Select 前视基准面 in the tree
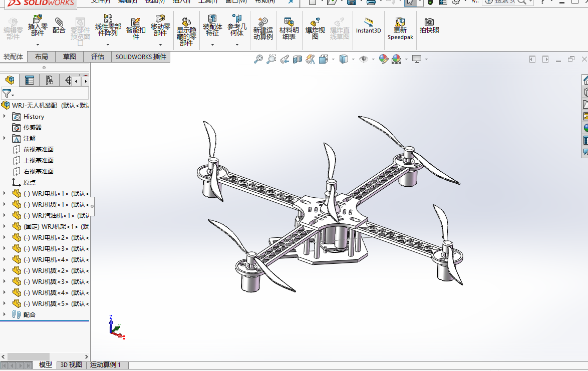588x371 pixels. [38, 150]
